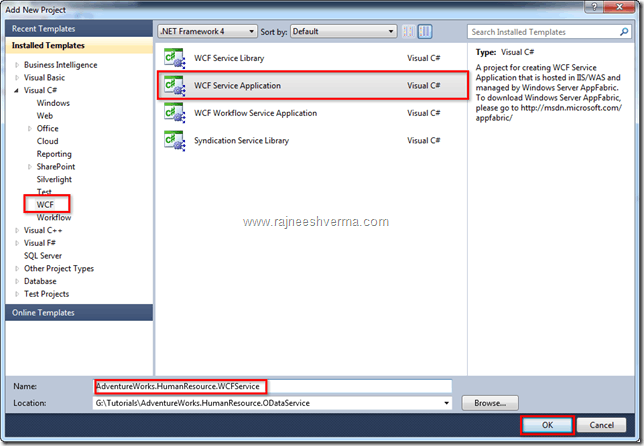
Task: Click the Cancel button
Action: (x=601, y=425)
